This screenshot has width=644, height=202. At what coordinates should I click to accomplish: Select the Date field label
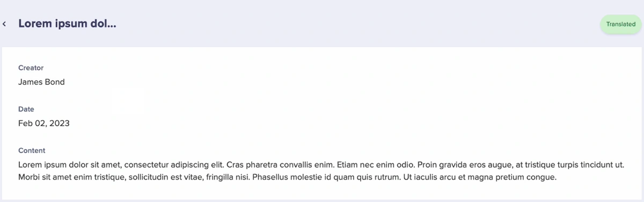click(x=26, y=109)
